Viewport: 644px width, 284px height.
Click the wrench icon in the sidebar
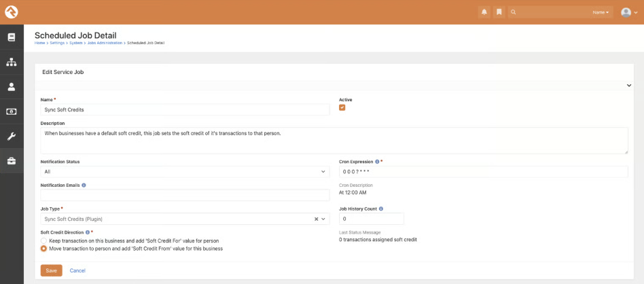[x=12, y=136]
